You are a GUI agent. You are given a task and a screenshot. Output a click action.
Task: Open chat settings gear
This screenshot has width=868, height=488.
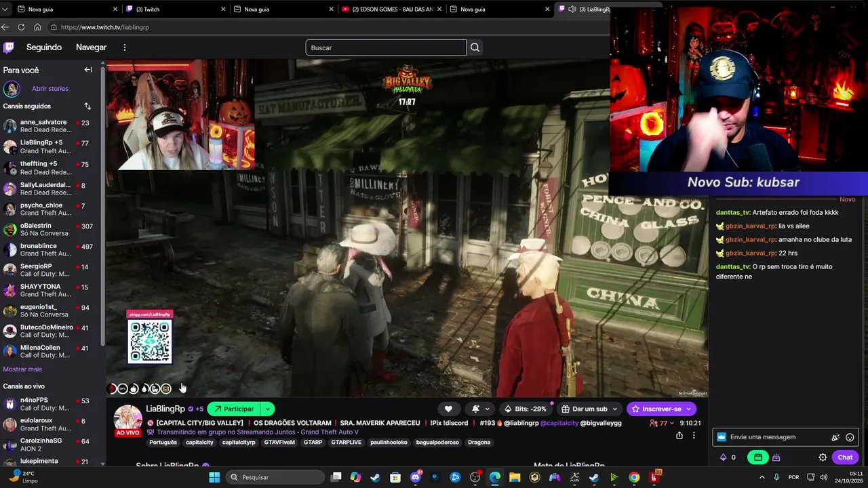(x=823, y=457)
